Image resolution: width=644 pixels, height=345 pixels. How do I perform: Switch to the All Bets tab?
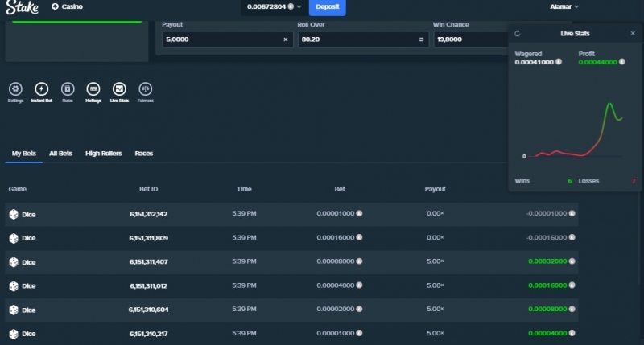pyautogui.click(x=61, y=154)
